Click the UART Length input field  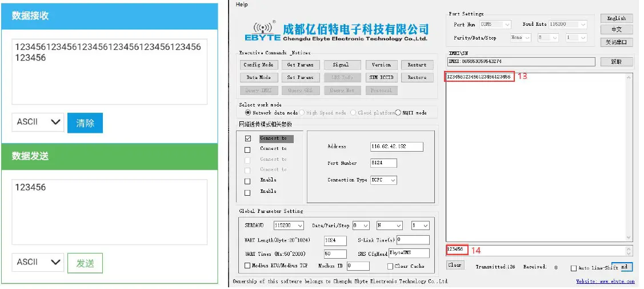335,240
